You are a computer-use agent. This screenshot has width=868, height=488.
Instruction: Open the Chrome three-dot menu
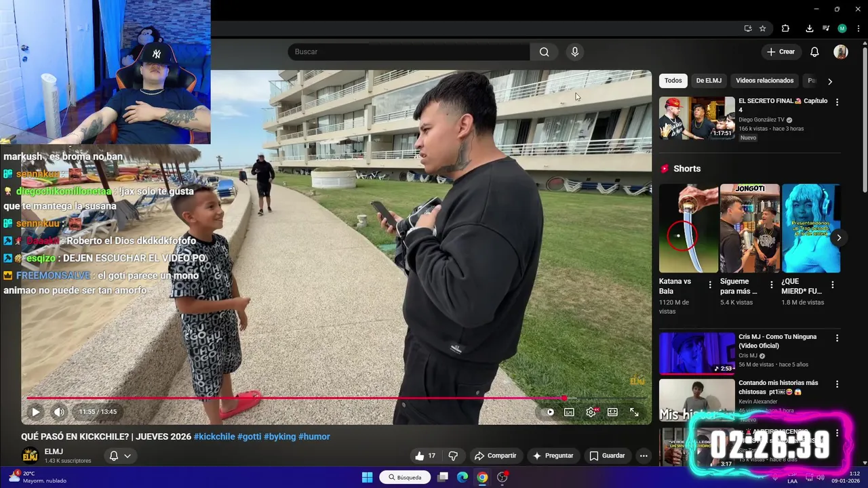pos(858,28)
